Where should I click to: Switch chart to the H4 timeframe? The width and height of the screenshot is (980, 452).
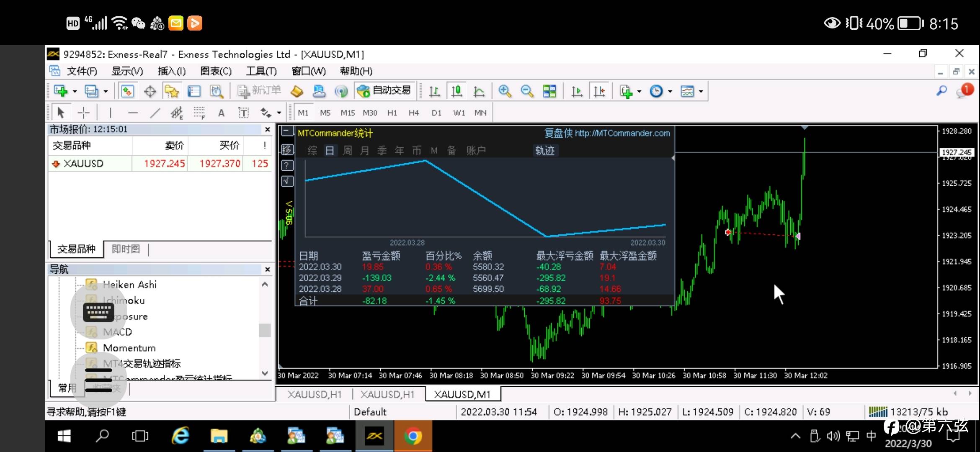(414, 113)
